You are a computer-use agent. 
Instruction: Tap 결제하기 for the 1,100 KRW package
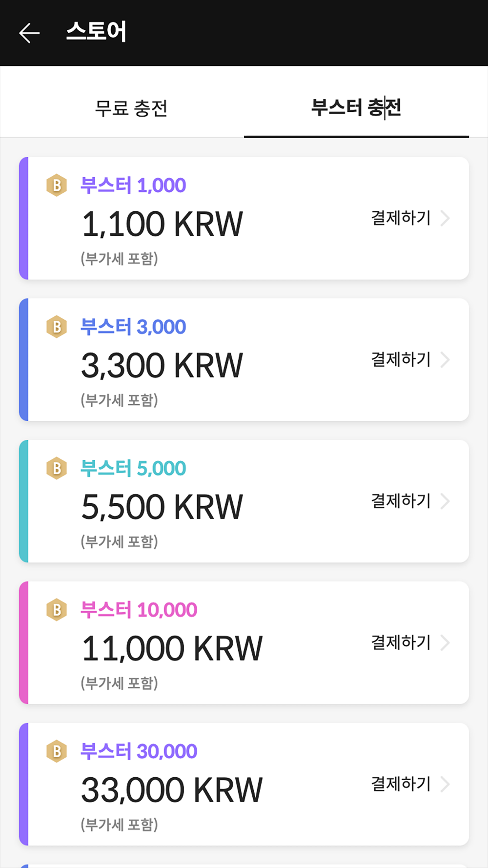coord(401,218)
